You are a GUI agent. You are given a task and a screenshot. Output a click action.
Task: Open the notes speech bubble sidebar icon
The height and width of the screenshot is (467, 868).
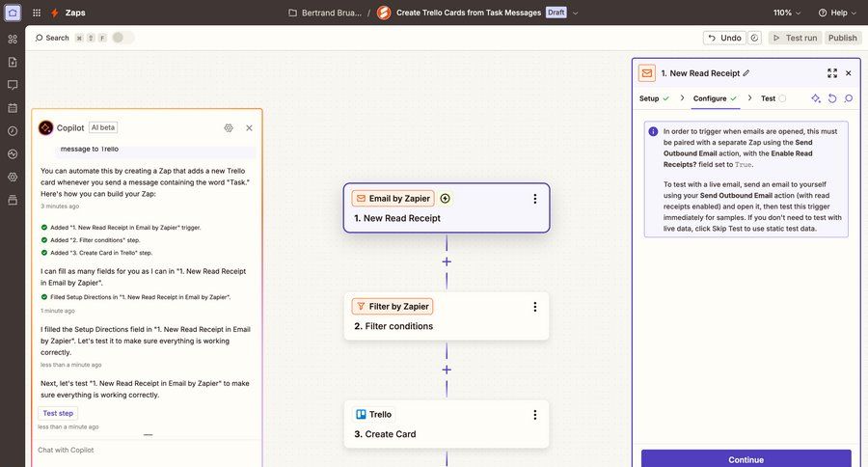[13, 85]
